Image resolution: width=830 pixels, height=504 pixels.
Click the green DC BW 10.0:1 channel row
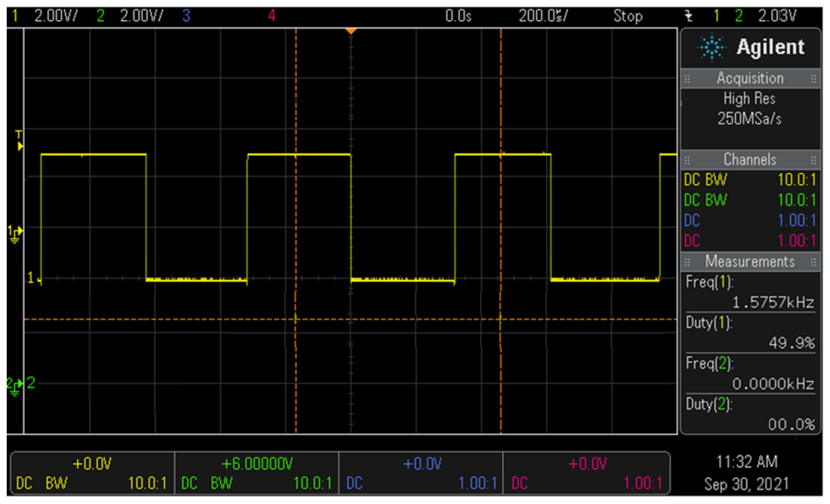pos(750,200)
